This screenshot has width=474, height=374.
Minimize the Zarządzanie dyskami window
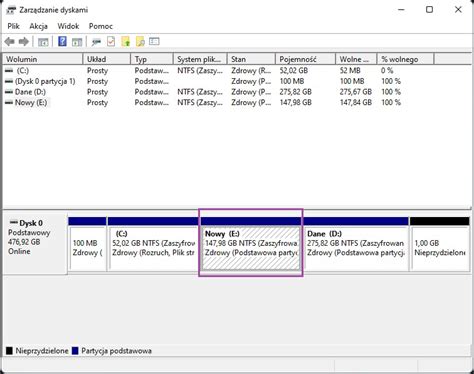tap(401, 10)
